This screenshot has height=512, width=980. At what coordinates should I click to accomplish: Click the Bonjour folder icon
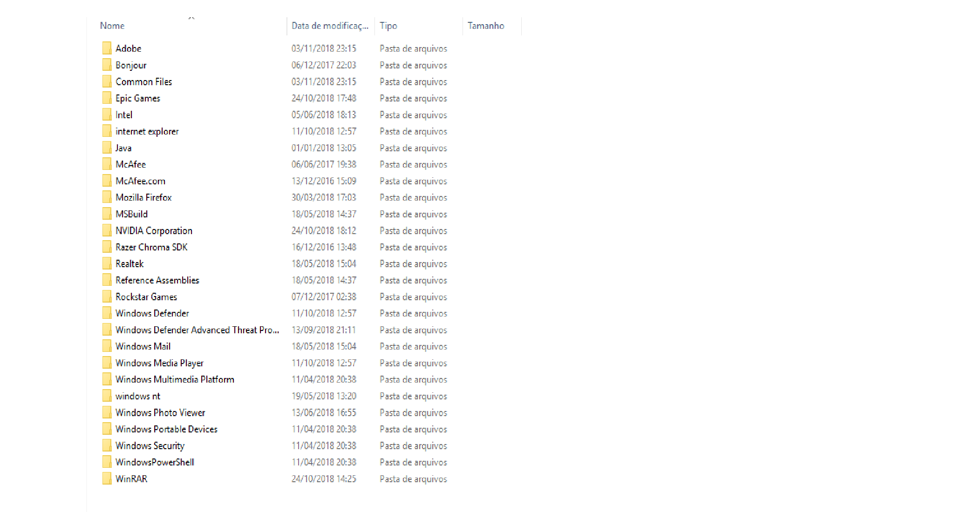pyautogui.click(x=107, y=65)
